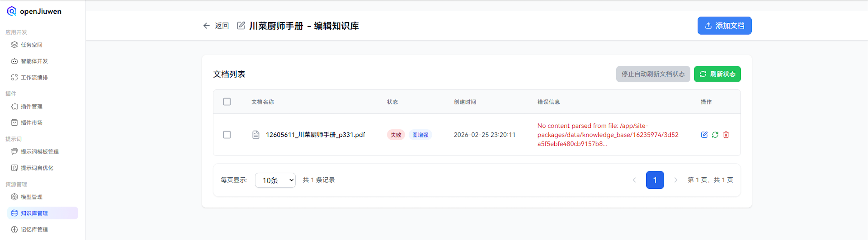Viewport: 868px width, 240px height.
Task: Click the 川菜厨师手册 - 编辑知识库 page title
Action: point(304,26)
